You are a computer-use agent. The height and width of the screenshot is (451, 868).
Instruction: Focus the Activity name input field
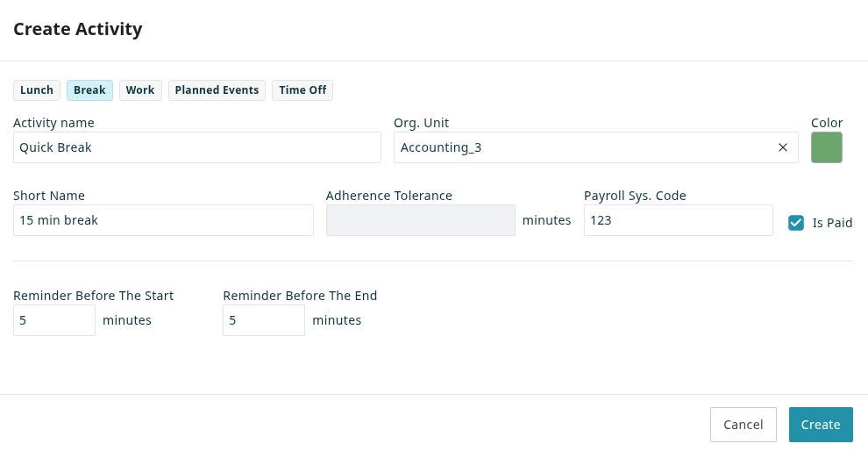pyautogui.click(x=197, y=147)
